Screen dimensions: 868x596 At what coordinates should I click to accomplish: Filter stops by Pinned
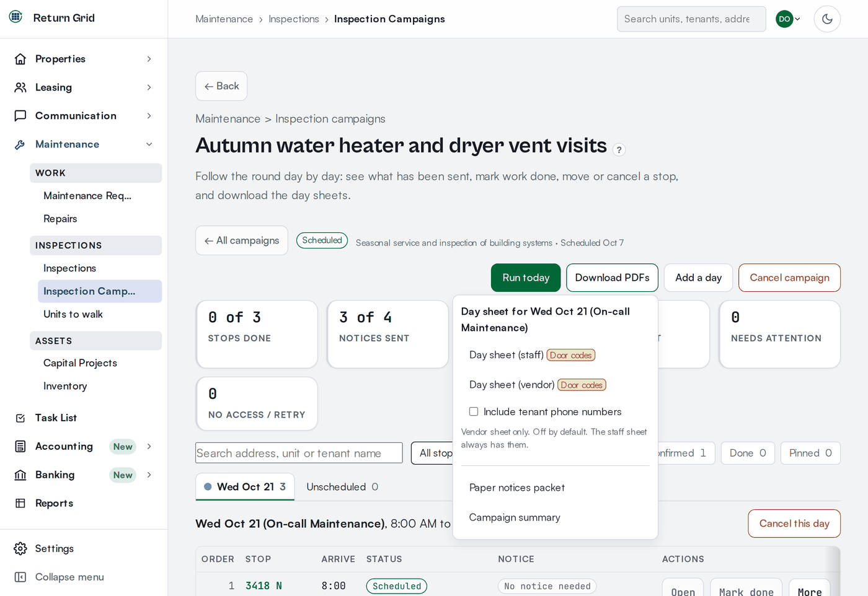click(810, 453)
